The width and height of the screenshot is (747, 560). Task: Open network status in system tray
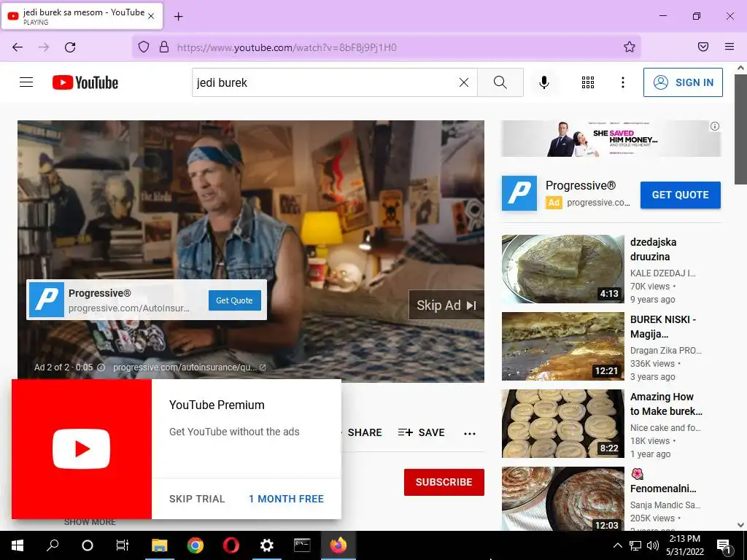[x=635, y=545]
